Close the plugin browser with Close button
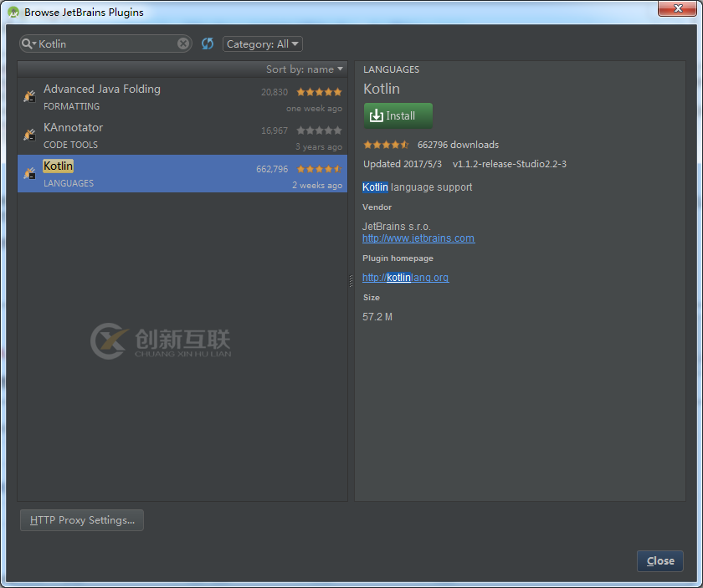The height and width of the screenshot is (588, 703). coord(660,560)
